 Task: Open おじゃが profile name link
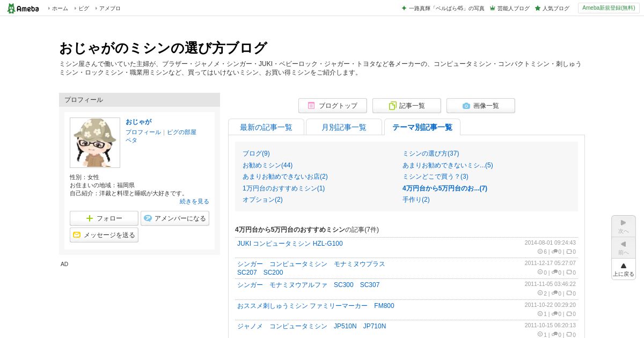pos(138,122)
